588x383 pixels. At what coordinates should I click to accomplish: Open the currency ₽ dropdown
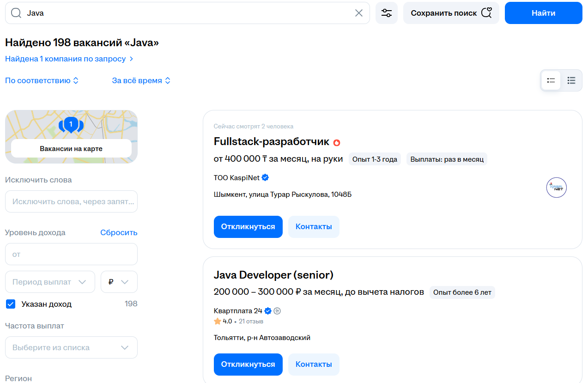pos(119,281)
